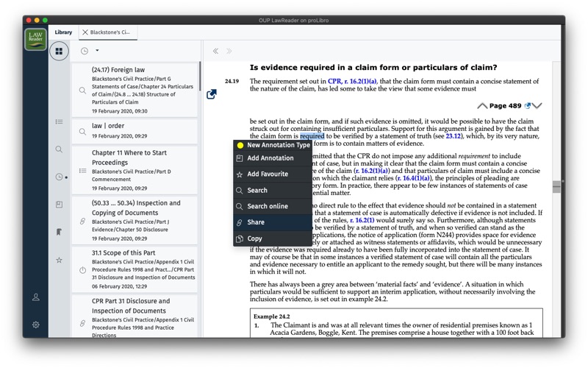588x368 pixels.
Task: Open the library grid view icon
Action: 59,51
